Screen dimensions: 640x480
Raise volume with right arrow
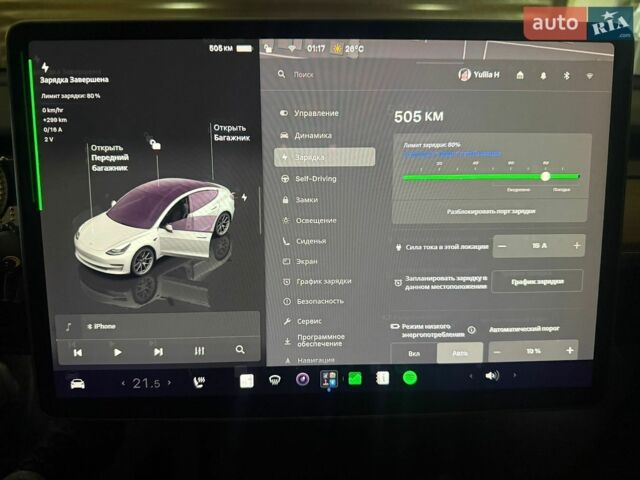(x=514, y=374)
